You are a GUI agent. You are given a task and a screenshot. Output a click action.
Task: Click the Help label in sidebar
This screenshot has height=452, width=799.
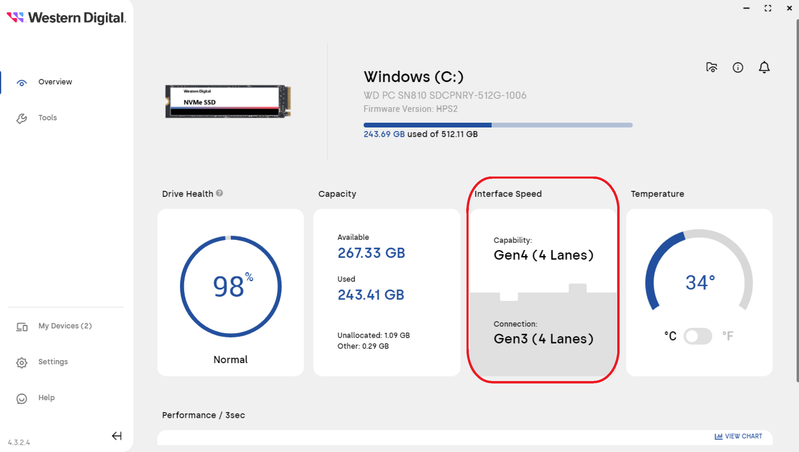pos(46,398)
